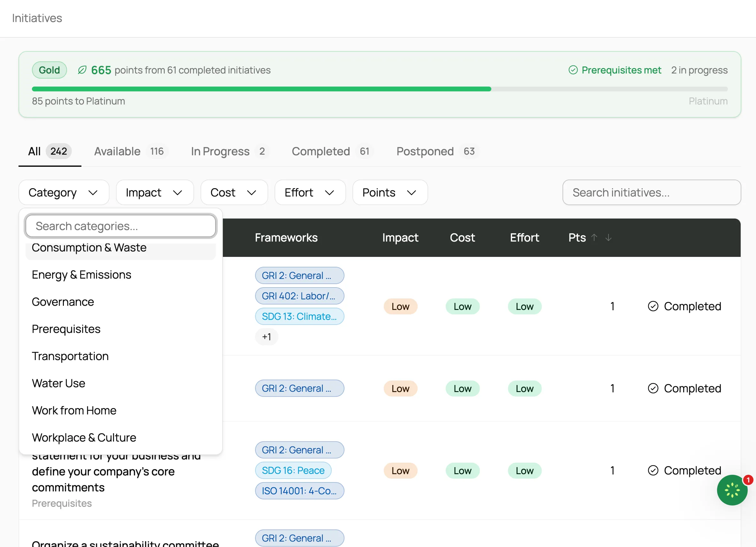The image size is (756, 547).
Task: Switch to the Completed tab
Action: click(x=332, y=151)
